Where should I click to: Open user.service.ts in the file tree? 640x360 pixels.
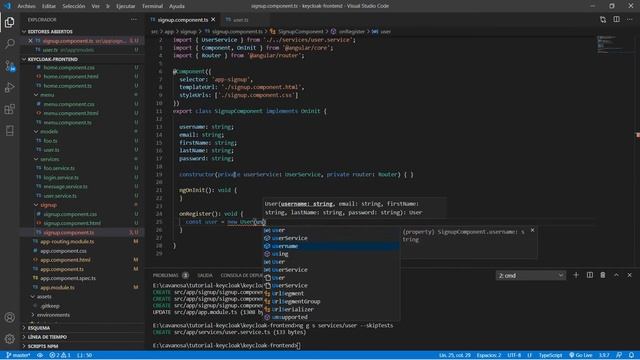(x=60, y=196)
